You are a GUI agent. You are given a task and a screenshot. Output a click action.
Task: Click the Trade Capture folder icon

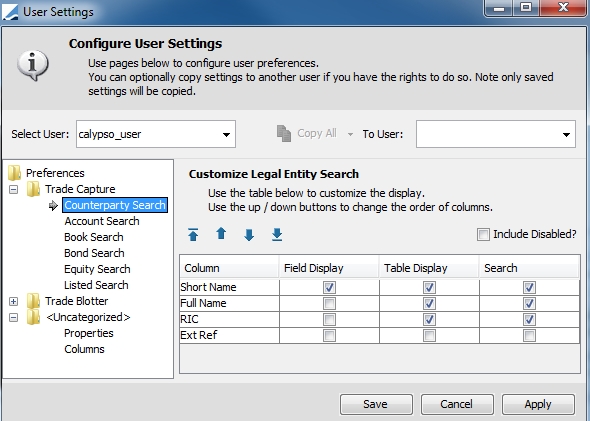(33, 189)
